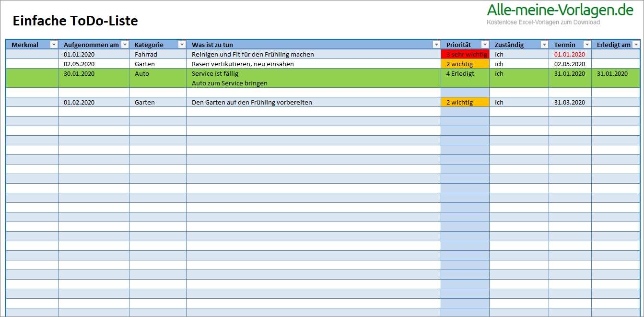644x317 pixels.
Task: Open the Erledigt am filter dropdown
Action: coord(636,45)
